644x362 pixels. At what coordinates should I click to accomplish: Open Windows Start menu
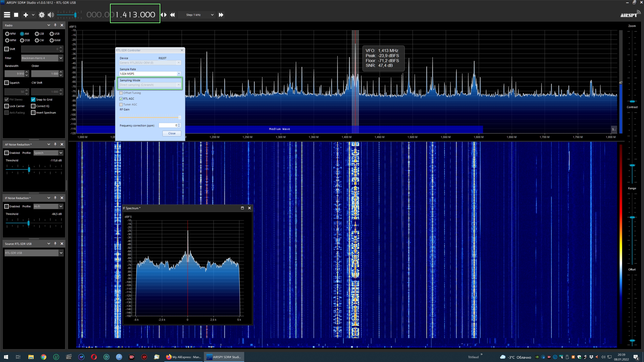[x=6, y=357]
